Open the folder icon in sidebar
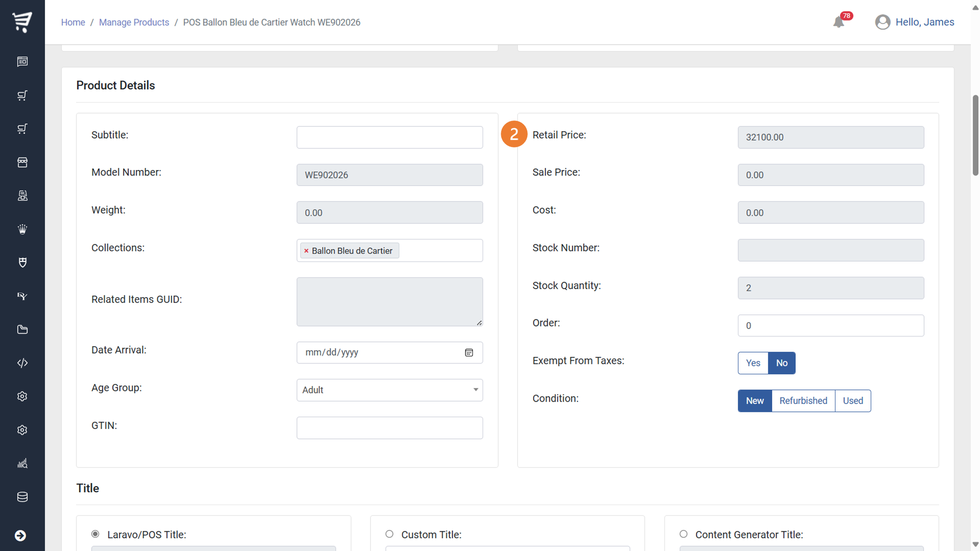 tap(22, 330)
